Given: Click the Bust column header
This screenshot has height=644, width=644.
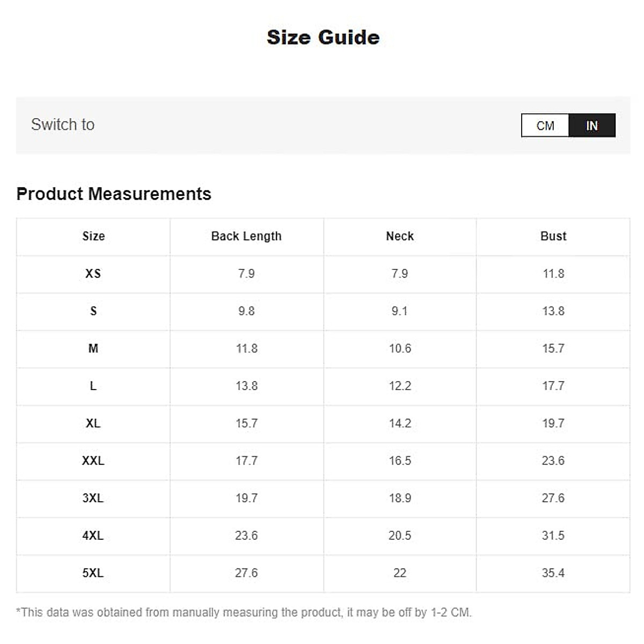Looking at the screenshot, I should click(553, 236).
